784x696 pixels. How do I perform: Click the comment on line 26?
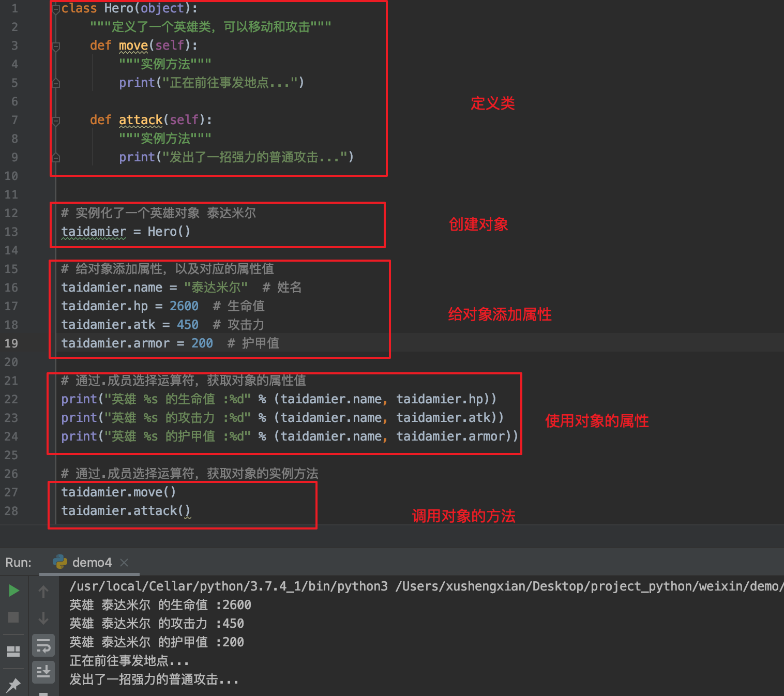click(x=190, y=474)
